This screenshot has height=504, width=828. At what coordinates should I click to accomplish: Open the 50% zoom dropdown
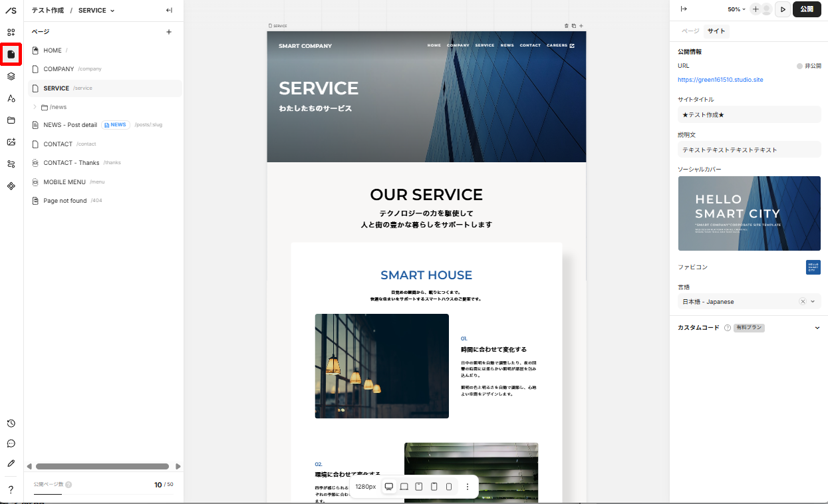(736, 9)
